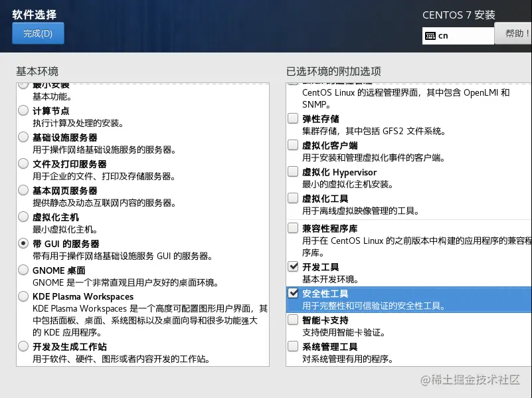Enable the 智能卡支持 checkbox
Screen dimensions: 532x398
[x=293, y=320]
